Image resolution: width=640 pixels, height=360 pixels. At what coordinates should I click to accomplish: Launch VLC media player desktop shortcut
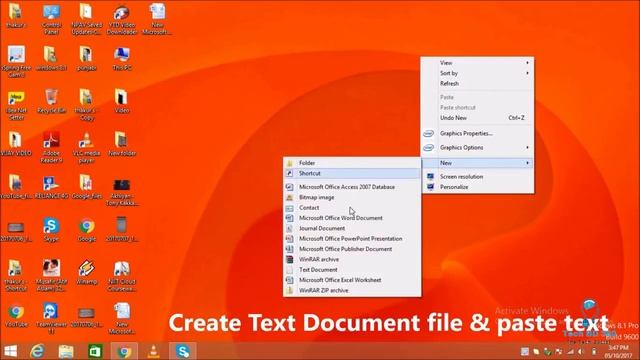click(x=86, y=147)
